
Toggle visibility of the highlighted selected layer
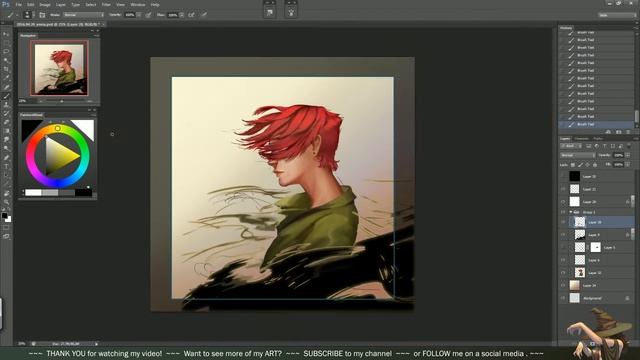point(563,222)
